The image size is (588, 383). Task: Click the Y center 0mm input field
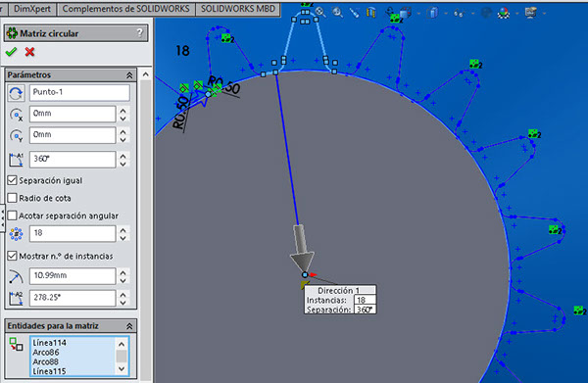click(x=73, y=135)
